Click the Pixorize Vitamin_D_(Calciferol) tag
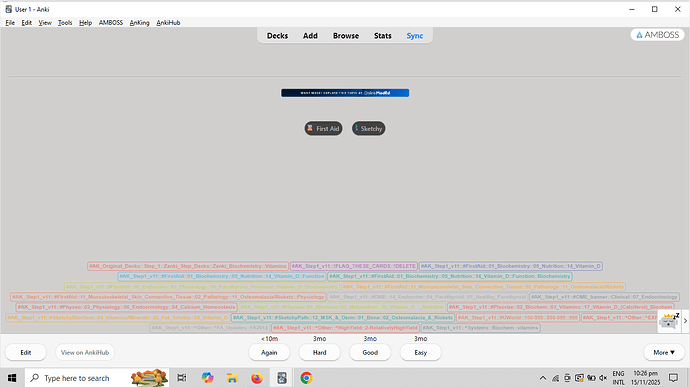 coord(561,307)
